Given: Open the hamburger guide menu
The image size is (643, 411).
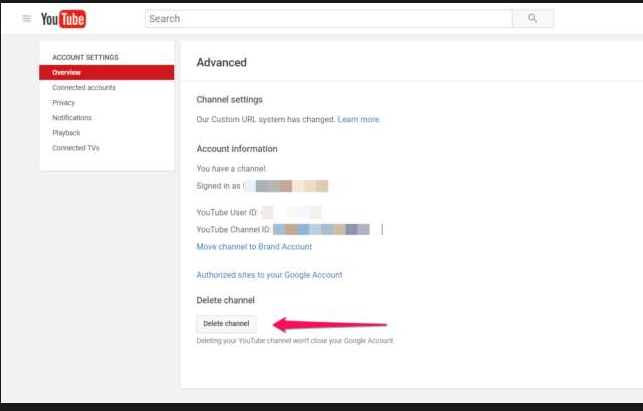Looking at the screenshot, I should tap(27, 18).
